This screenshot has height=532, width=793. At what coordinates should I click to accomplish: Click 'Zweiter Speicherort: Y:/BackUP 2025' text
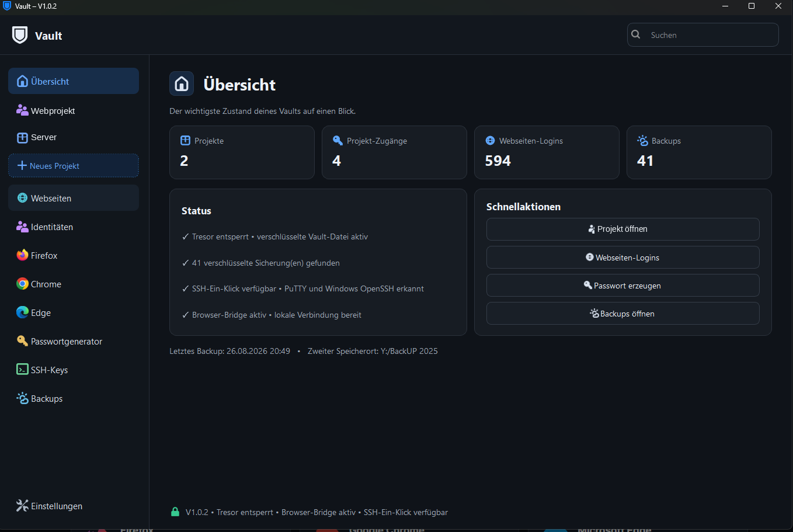373,351
